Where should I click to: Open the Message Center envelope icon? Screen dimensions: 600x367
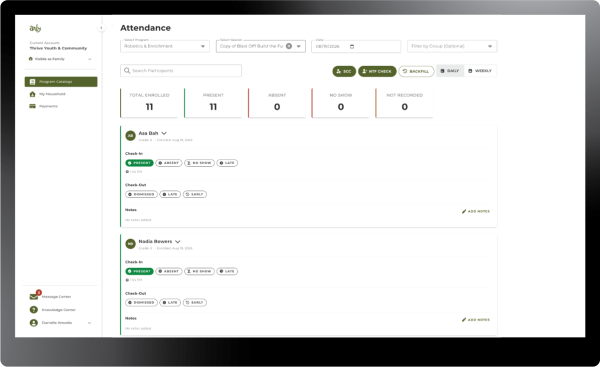pyautogui.click(x=34, y=297)
